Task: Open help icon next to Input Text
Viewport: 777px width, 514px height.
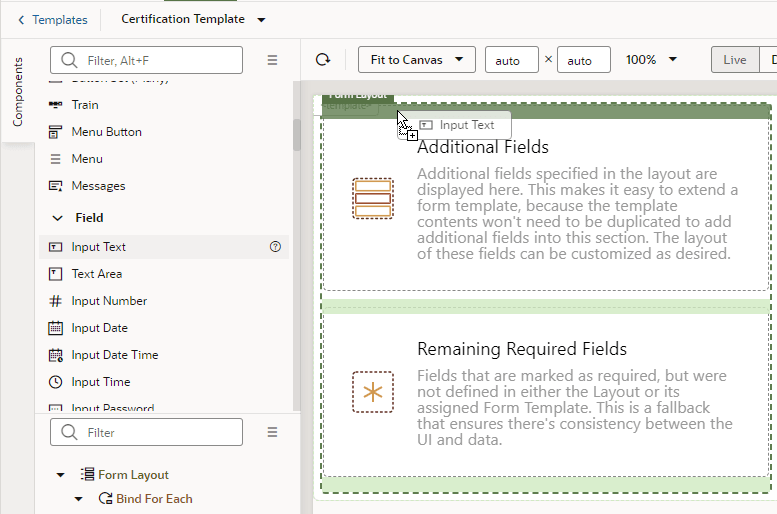Action: pyautogui.click(x=276, y=247)
